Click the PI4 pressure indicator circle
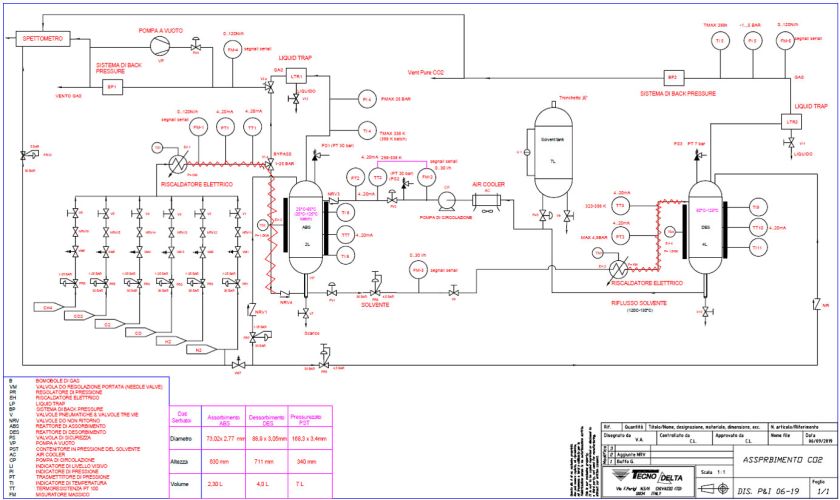This screenshot has height=500, width=840. [366, 100]
